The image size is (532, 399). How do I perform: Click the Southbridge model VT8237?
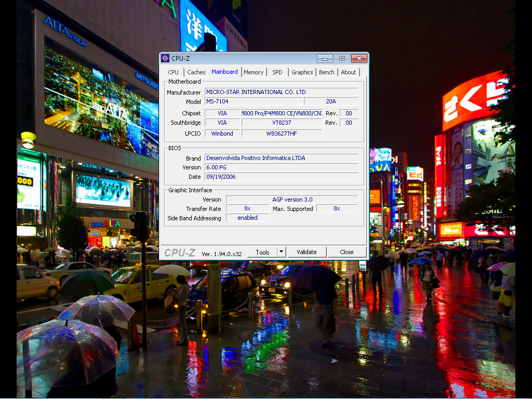282,123
